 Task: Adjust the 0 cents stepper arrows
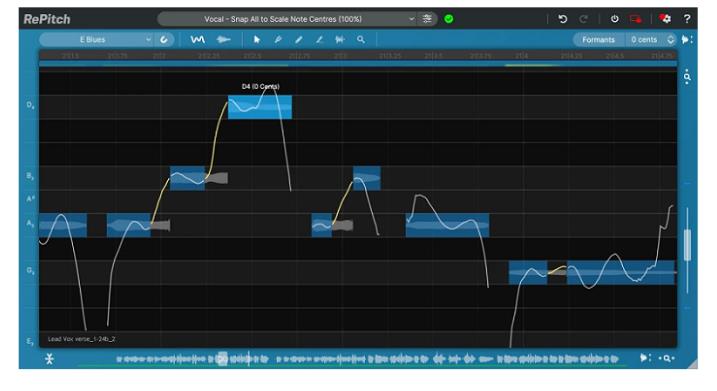point(670,40)
